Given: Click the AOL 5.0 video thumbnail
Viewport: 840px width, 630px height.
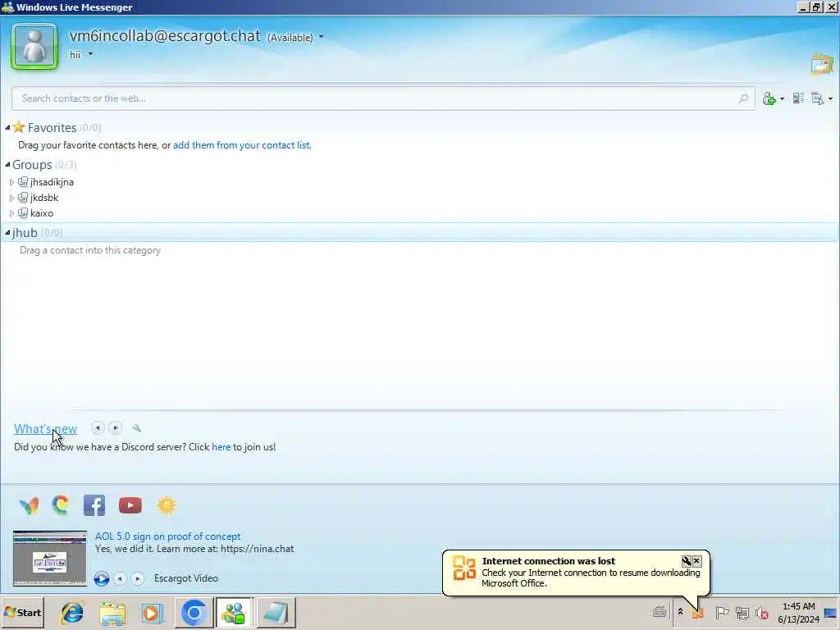Looking at the screenshot, I should point(50,558).
